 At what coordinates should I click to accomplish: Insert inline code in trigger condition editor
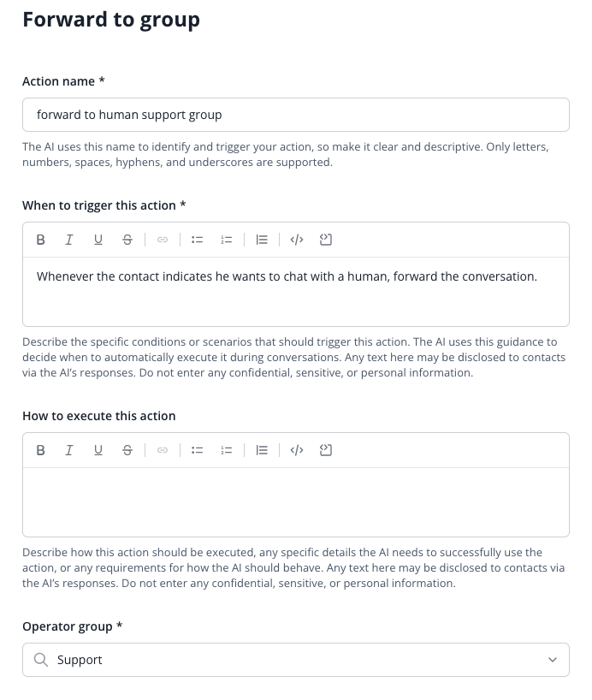pyautogui.click(x=297, y=240)
